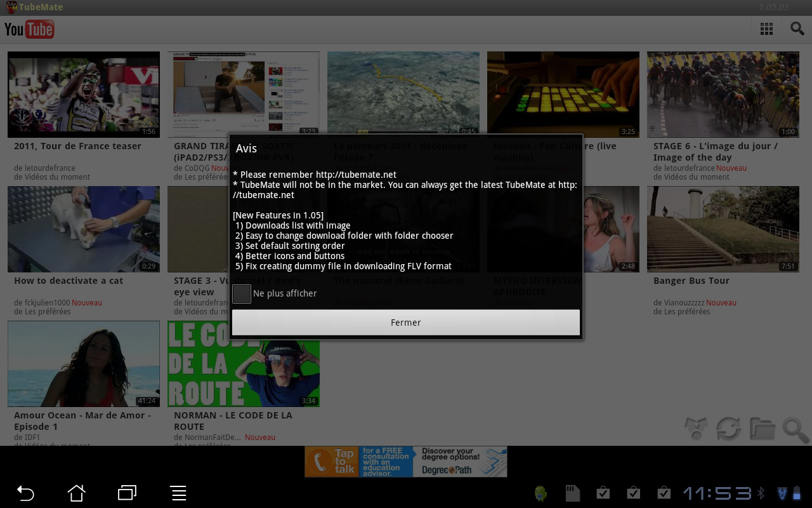Tap uploader 'de IDF1'
The width and height of the screenshot is (812, 508).
pos(27,438)
